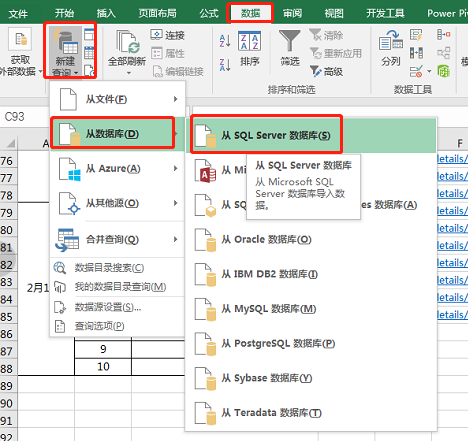Open the Data Validation dropdown arrow

[x=429, y=71]
